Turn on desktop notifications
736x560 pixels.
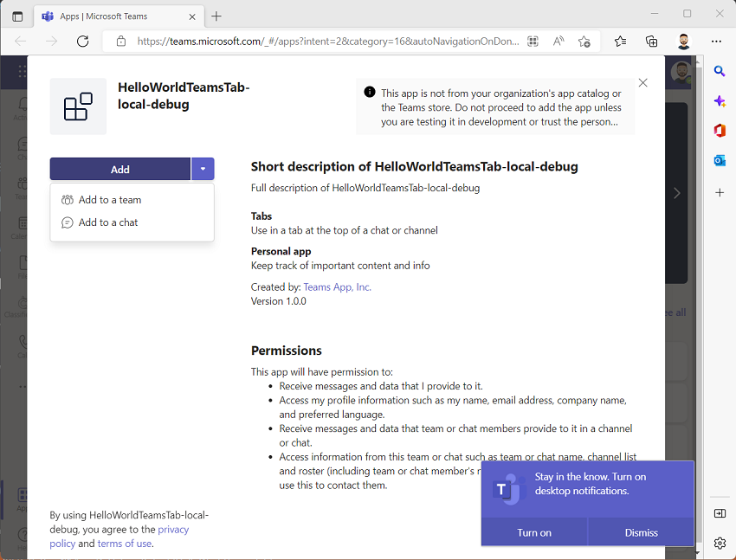click(x=533, y=532)
